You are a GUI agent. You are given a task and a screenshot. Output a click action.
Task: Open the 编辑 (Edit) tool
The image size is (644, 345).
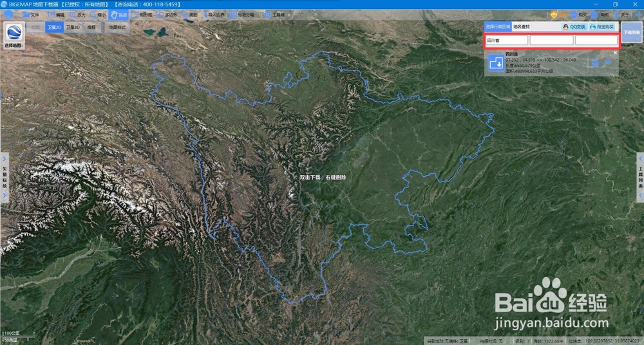(x=56, y=15)
